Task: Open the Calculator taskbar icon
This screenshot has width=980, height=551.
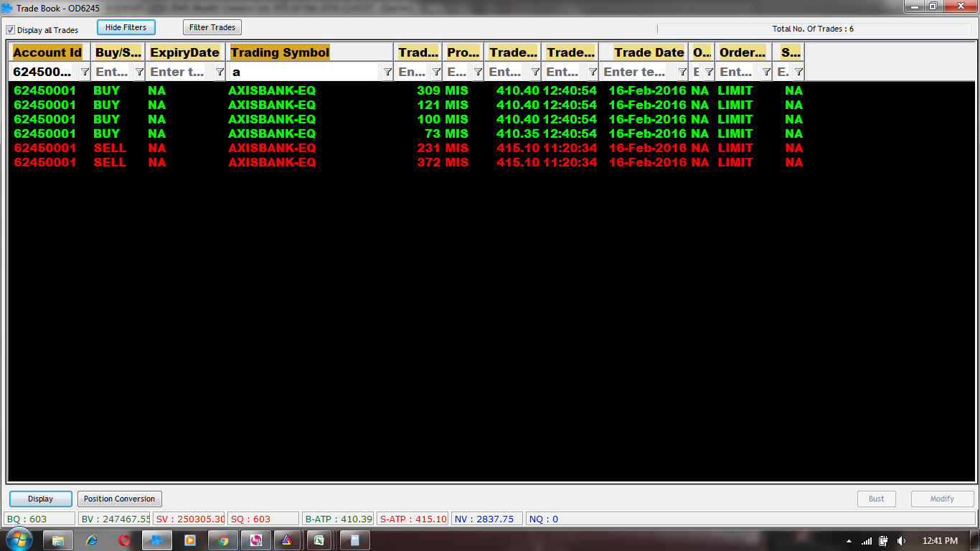Action: coord(354,540)
